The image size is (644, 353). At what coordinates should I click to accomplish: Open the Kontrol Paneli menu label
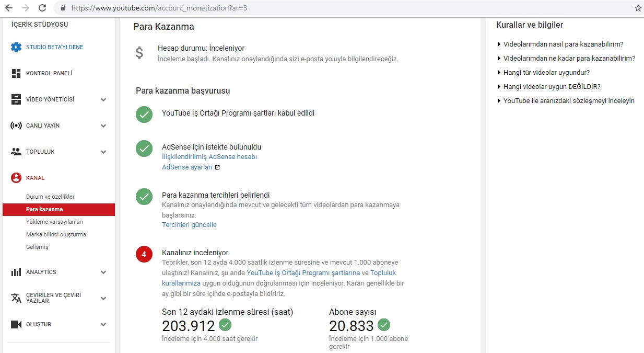coord(49,73)
